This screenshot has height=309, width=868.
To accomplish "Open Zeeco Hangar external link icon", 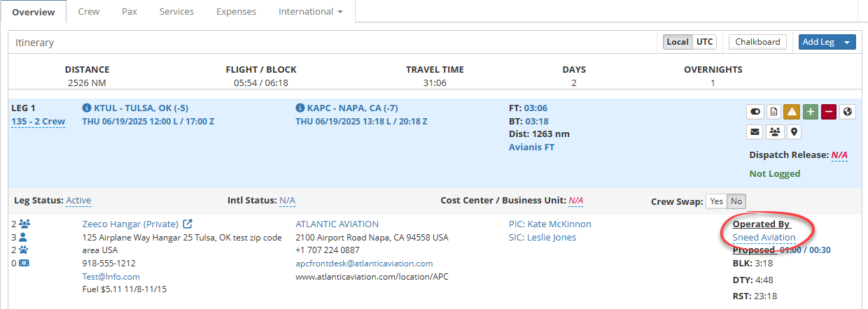I will (x=188, y=224).
